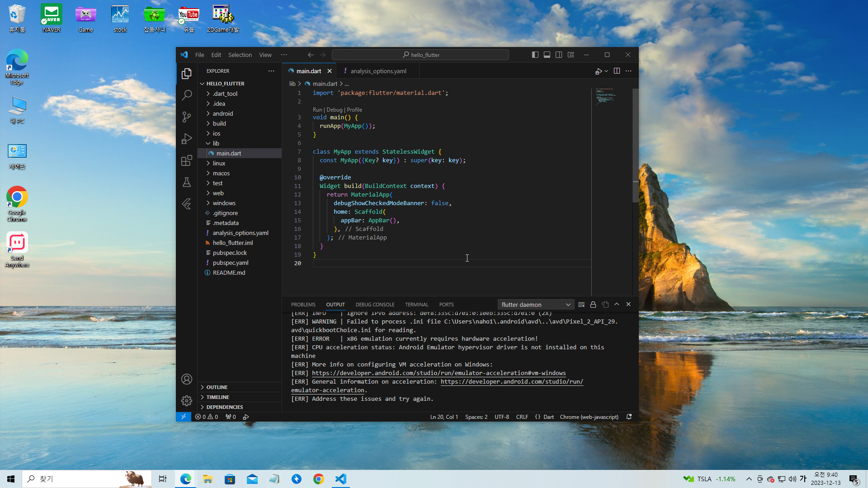Viewport: 868px width, 488px height.
Task: Maximize the panel size with the chevron
Action: pyautogui.click(x=617, y=305)
